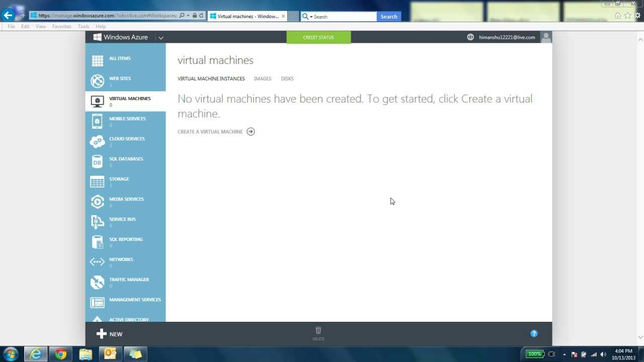This screenshot has height=362, width=644.
Task: Open the View menu
Action: (x=41, y=27)
